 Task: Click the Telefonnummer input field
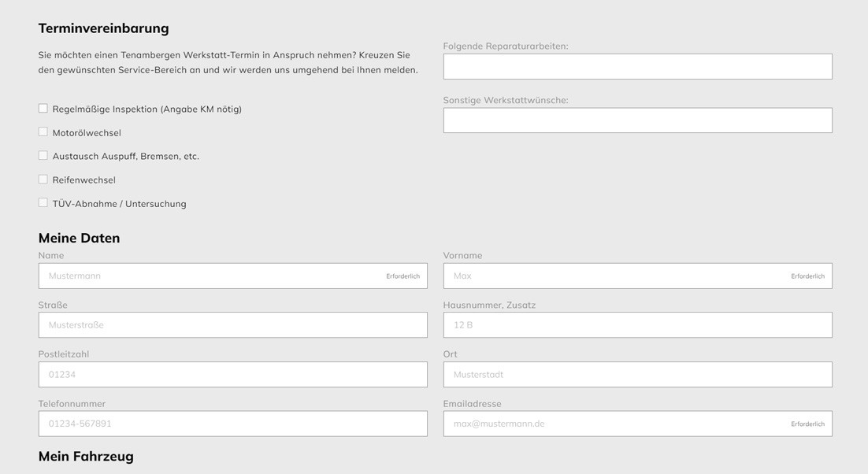(232, 424)
